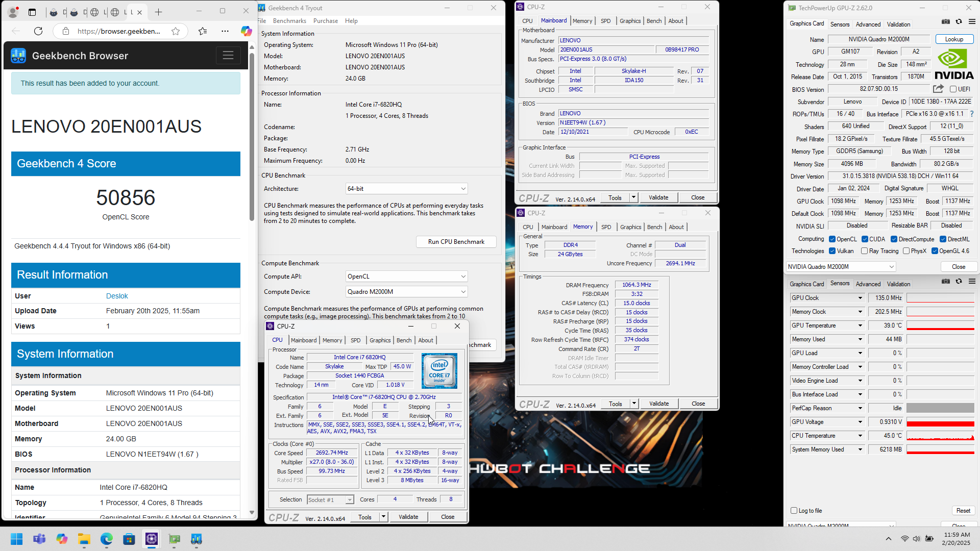Screen dimensions: 980x551
Task: Open the Socket #1 selection dropdown in CPU-Z
Action: [x=330, y=500]
